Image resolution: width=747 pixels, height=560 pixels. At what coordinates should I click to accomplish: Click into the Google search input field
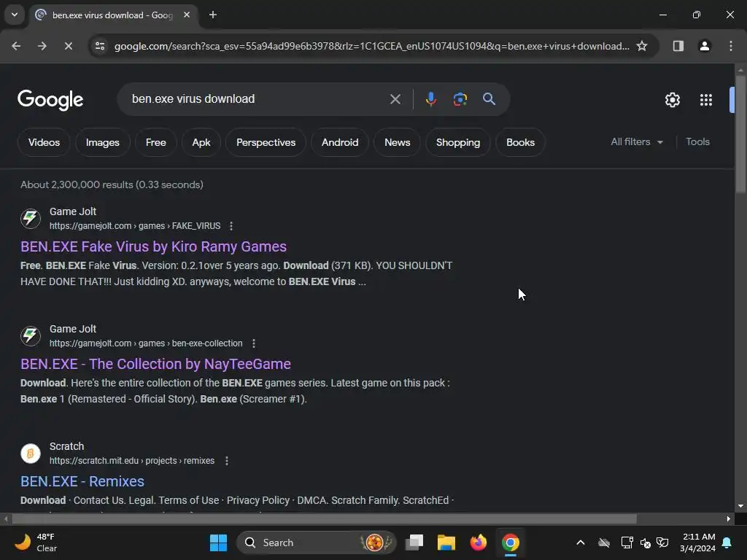point(258,99)
